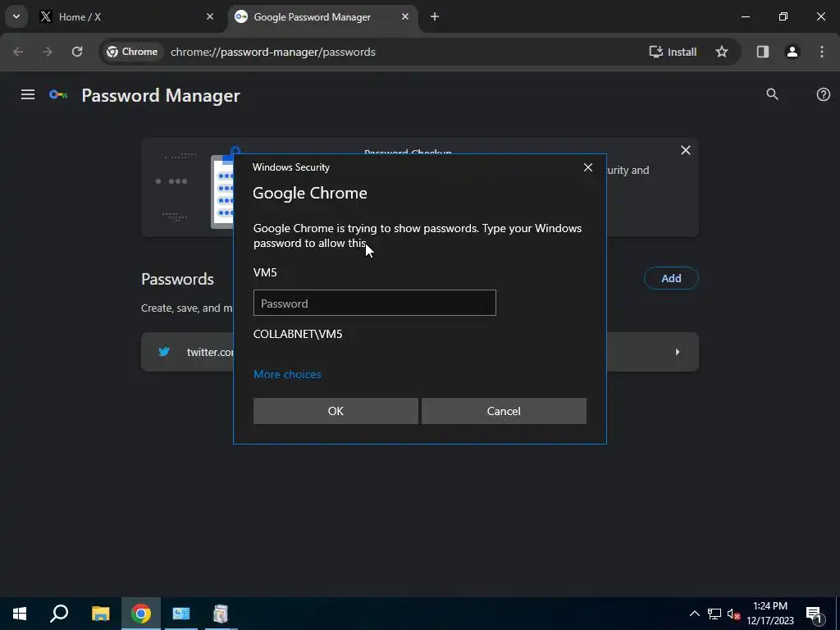Viewport: 840px width, 630px height.
Task: Close the Home / X tab
Action: tap(210, 16)
